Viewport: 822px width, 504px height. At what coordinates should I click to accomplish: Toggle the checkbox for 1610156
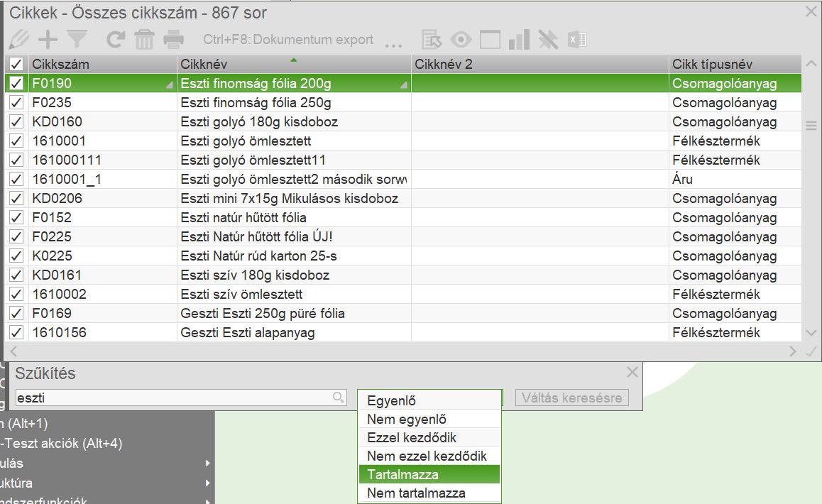(x=16, y=332)
